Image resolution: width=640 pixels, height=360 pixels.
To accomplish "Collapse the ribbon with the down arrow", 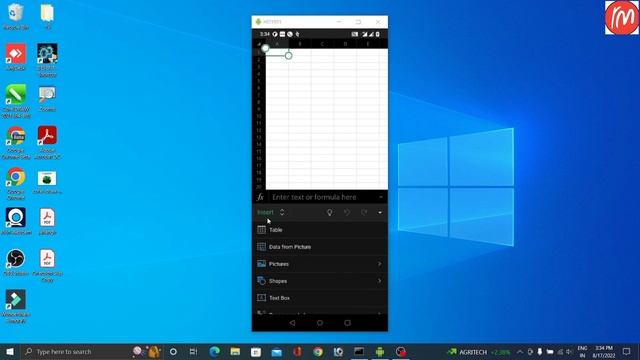I will click(x=380, y=213).
